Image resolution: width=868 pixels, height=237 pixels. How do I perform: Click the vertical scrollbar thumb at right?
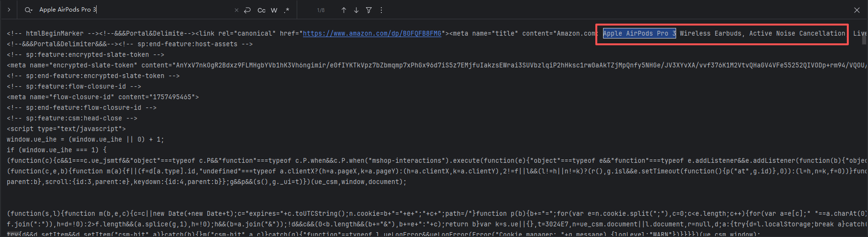point(864,39)
